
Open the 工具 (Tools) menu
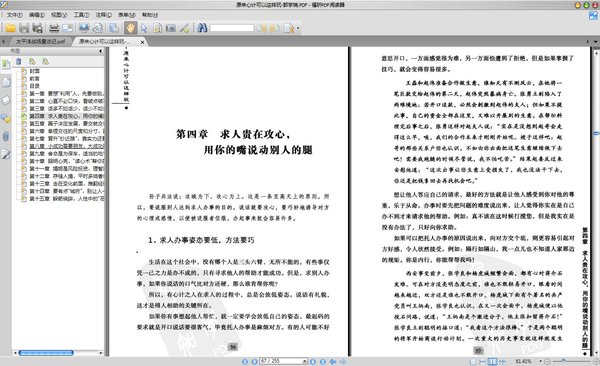point(81,15)
